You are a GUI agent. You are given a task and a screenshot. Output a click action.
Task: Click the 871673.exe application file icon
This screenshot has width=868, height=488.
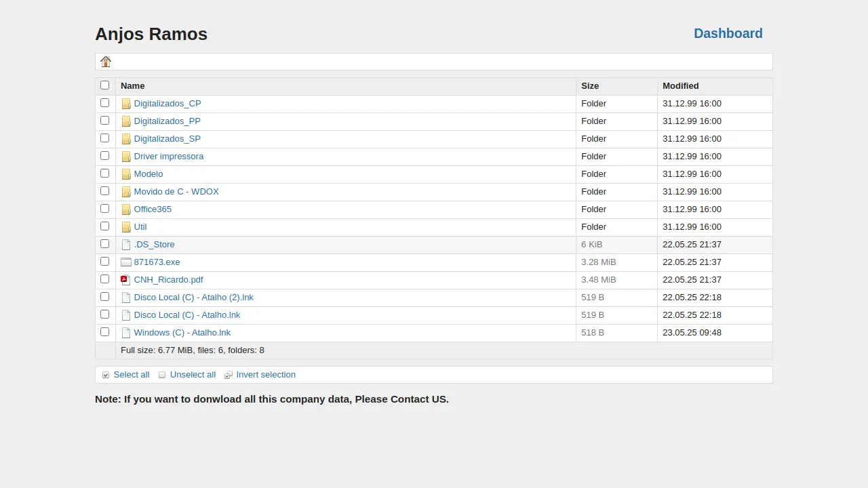(126, 262)
